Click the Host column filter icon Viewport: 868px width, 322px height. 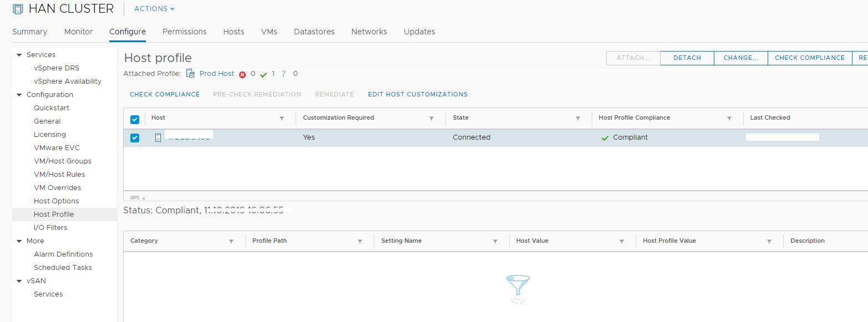(282, 119)
